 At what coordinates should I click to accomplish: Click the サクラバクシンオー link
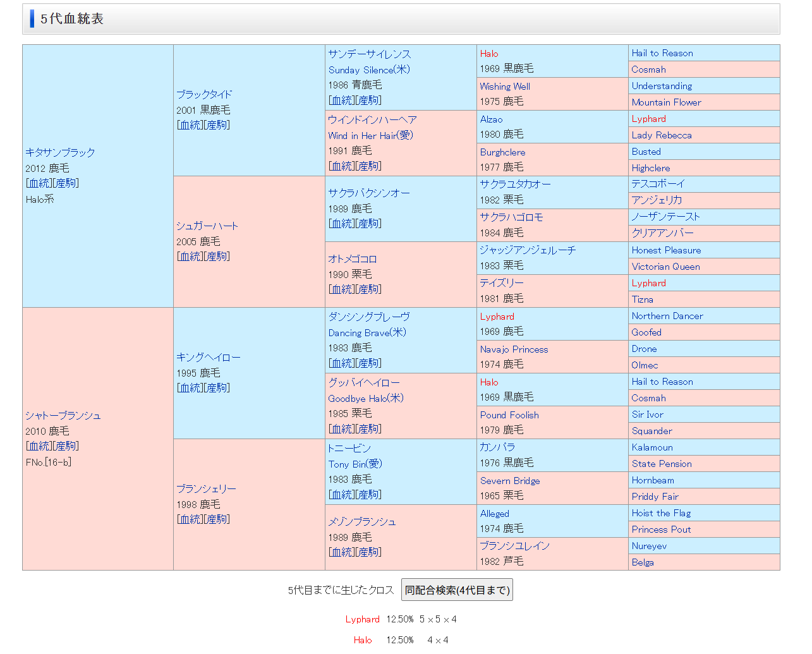369,193
